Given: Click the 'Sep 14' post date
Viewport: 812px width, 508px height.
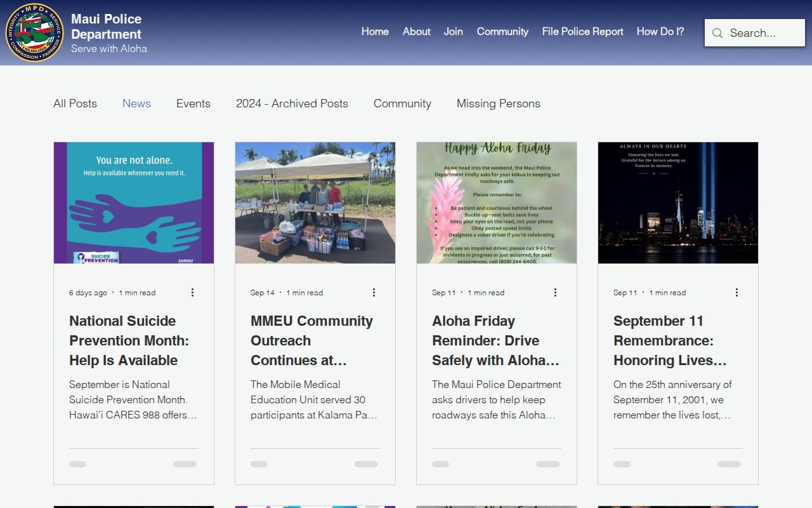Looking at the screenshot, I should pos(263,293).
